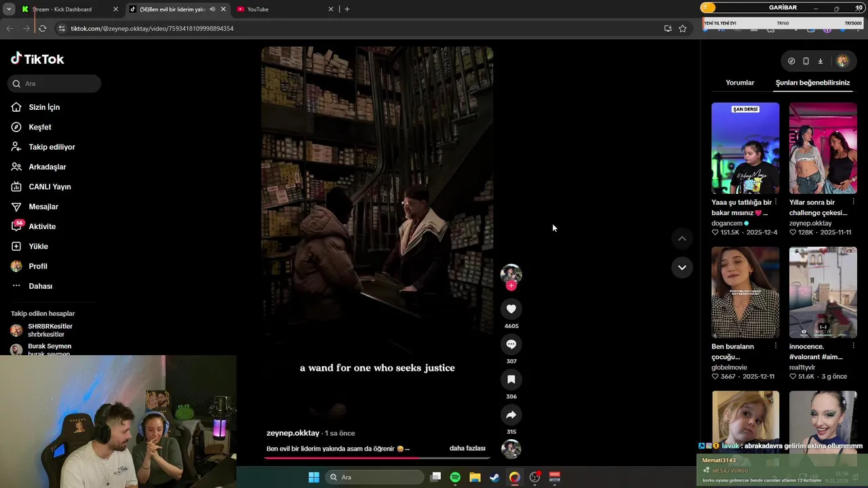Open the Windows Start menu

[x=314, y=477]
